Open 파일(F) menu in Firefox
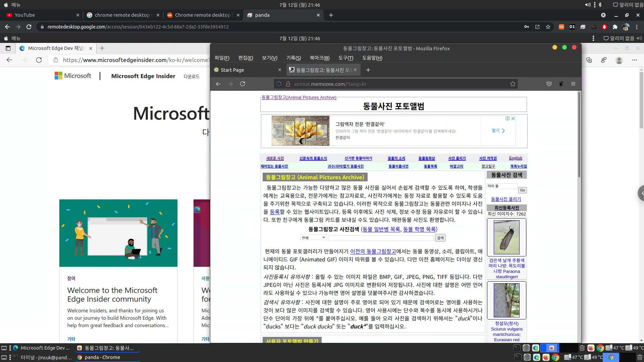Screen dimensions: 644x362 tap(222, 58)
